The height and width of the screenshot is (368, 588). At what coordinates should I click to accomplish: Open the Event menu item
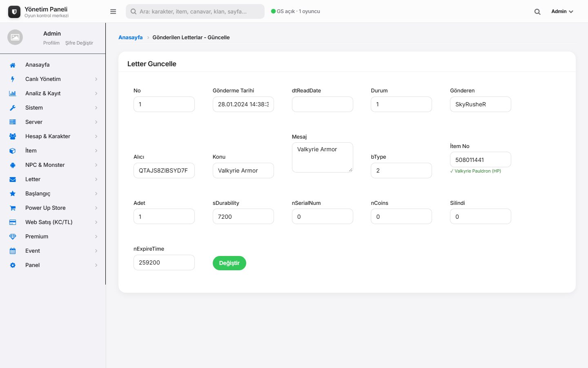pos(53,251)
